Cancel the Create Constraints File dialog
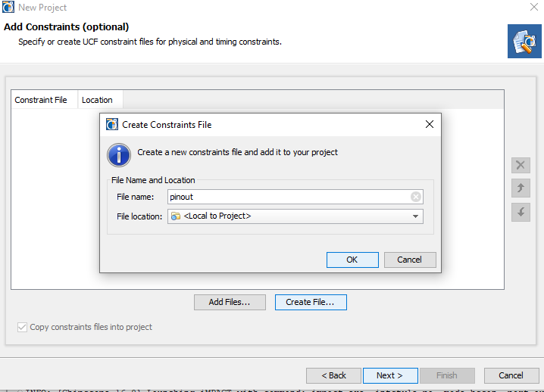 click(x=409, y=260)
